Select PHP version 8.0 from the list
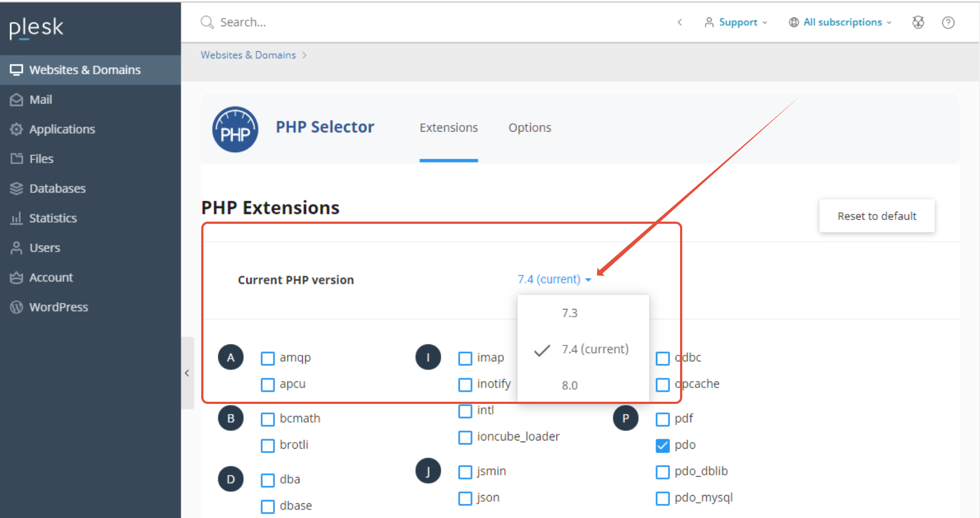 coord(583,385)
